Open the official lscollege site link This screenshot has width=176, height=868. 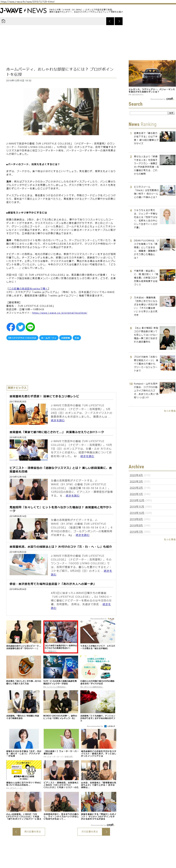point(60,313)
